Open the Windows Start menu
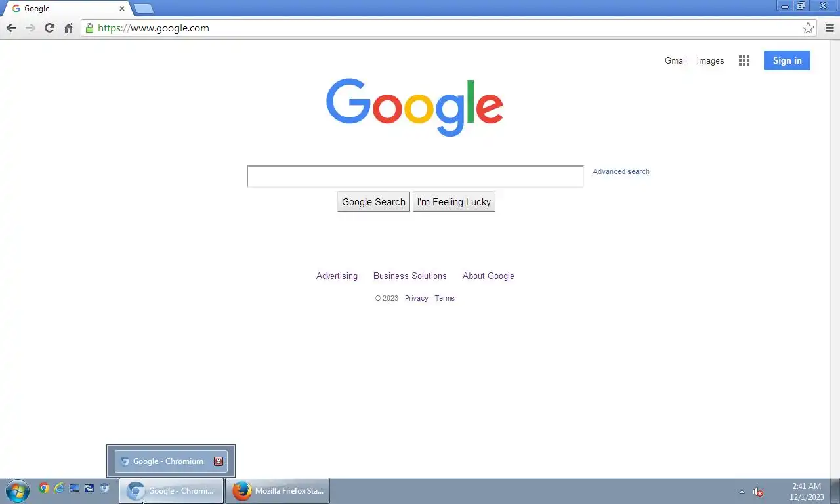Screen dimensions: 840x504 [17, 491]
